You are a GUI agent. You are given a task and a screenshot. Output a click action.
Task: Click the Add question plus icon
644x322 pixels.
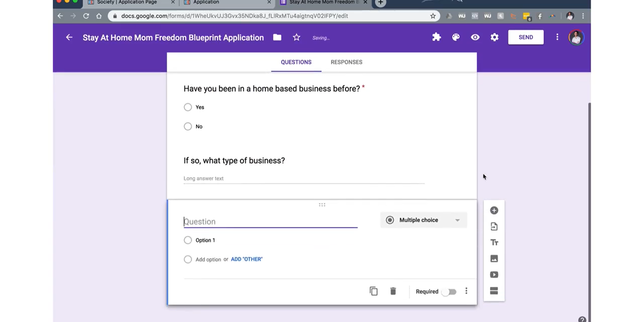pos(494,210)
